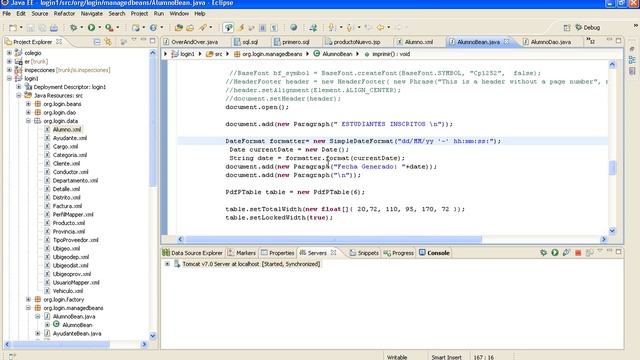The image size is (640, 360).
Task: Click the Back navigation yellow arrow
Action: coord(380,28)
